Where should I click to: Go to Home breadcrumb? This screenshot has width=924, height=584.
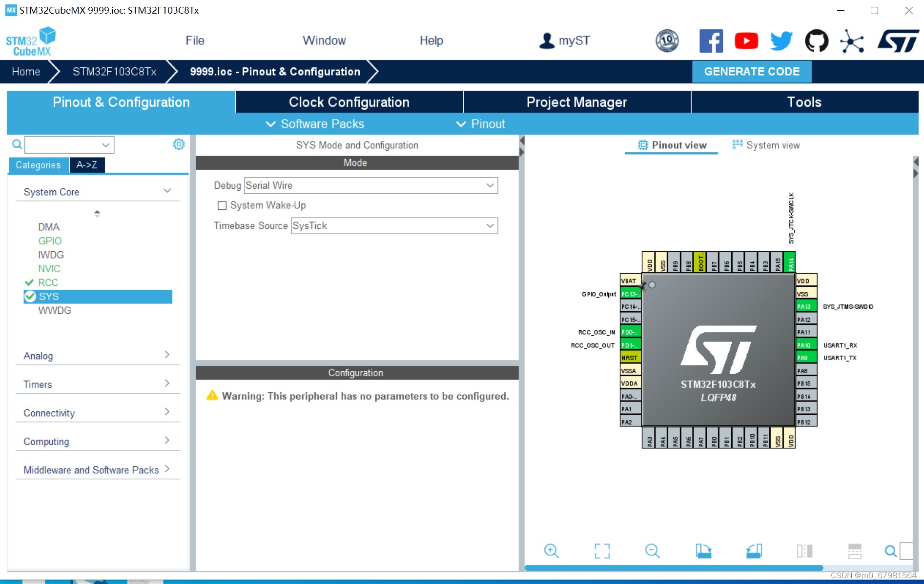point(26,72)
